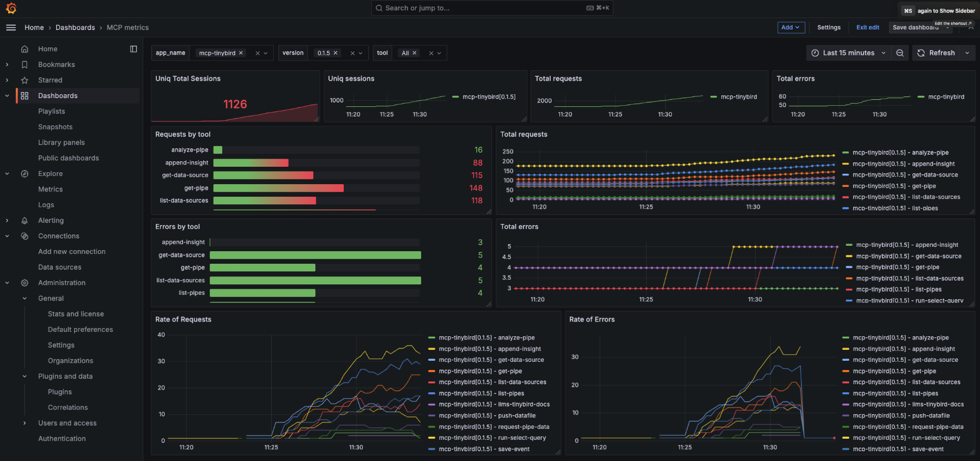Viewport: 980px width, 461px height.
Task: Open Stats and license page
Action: coord(76,314)
